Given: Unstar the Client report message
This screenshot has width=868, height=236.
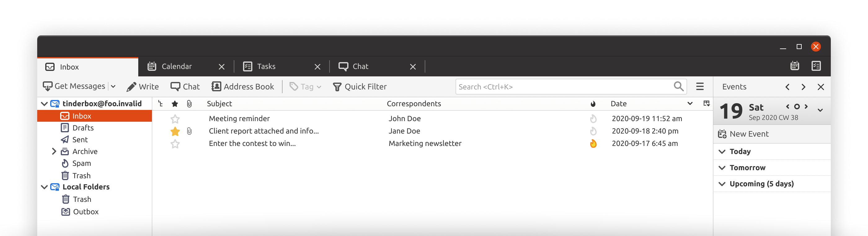Looking at the screenshot, I should 175,131.
